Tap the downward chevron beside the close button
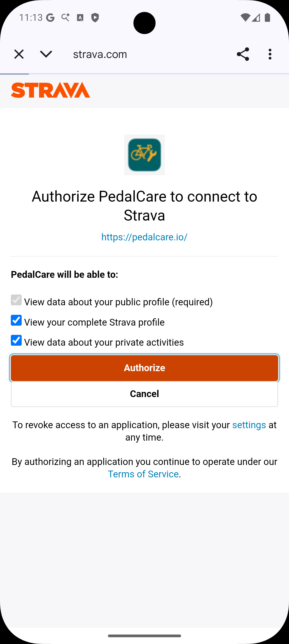This screenshot has width=289, height=644. click(x=46, y=54)
